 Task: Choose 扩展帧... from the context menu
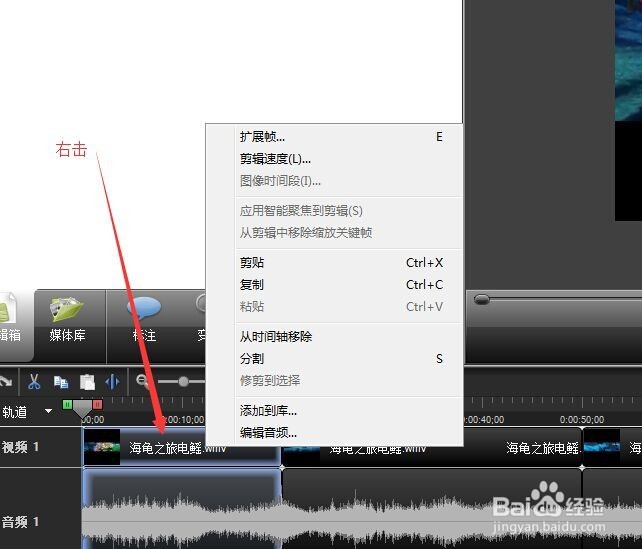[349, 137]
